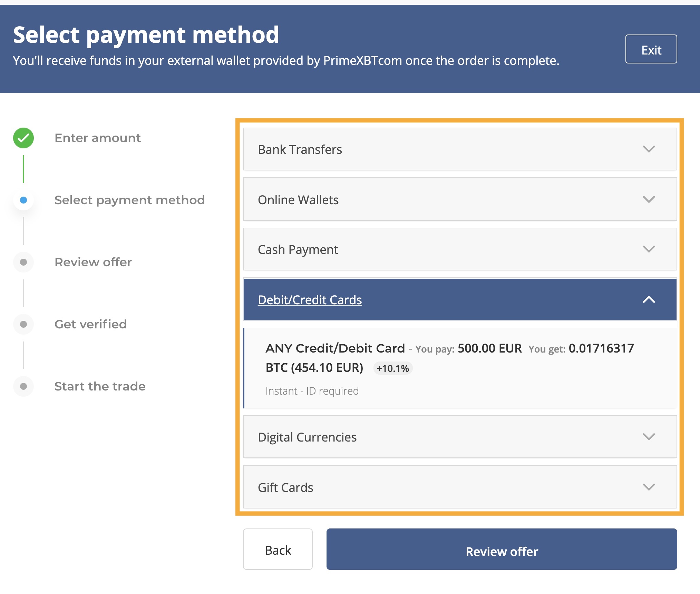The width and height of the screenshot is (700, 594).
Task: Proceed with the Review offer button
Action: point(502,549)
